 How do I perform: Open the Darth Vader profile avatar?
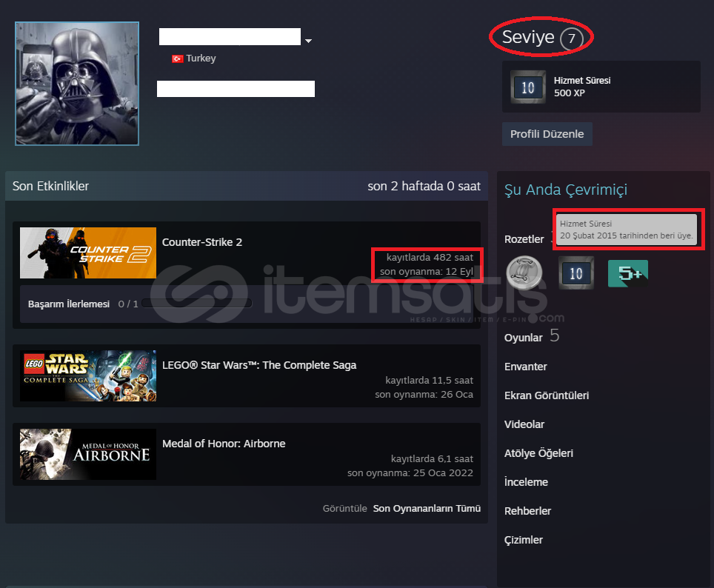pos(77,84)
